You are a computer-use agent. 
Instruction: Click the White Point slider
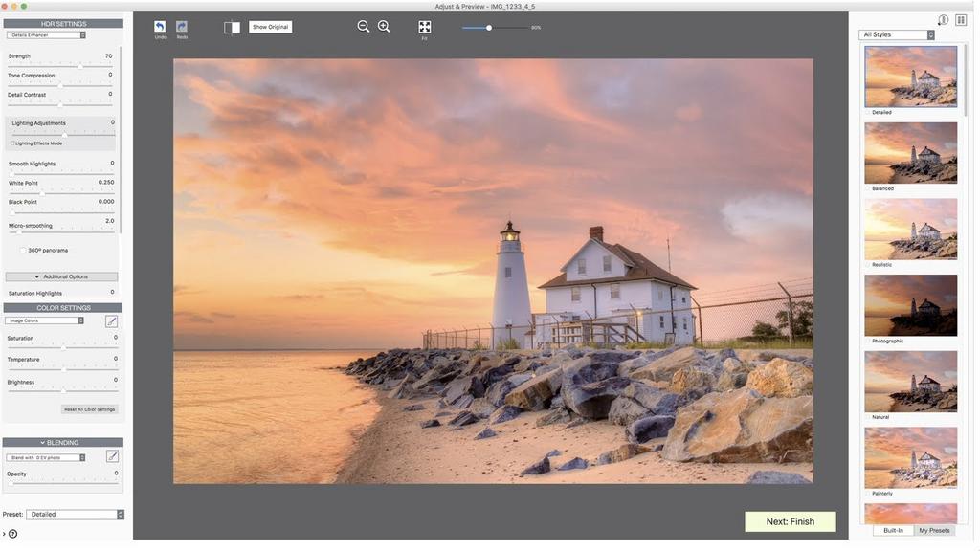pyautogui.click(x=61, y=193)
